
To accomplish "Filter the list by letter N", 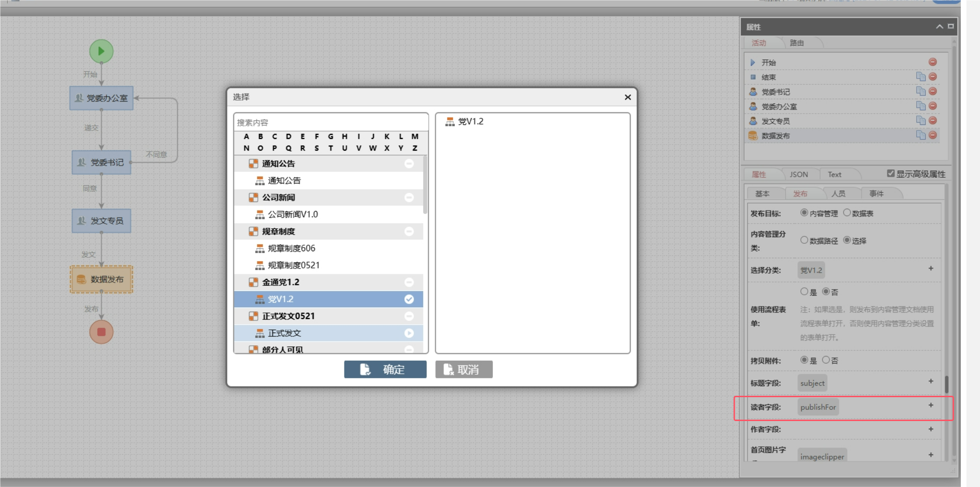I will point(247,148).
